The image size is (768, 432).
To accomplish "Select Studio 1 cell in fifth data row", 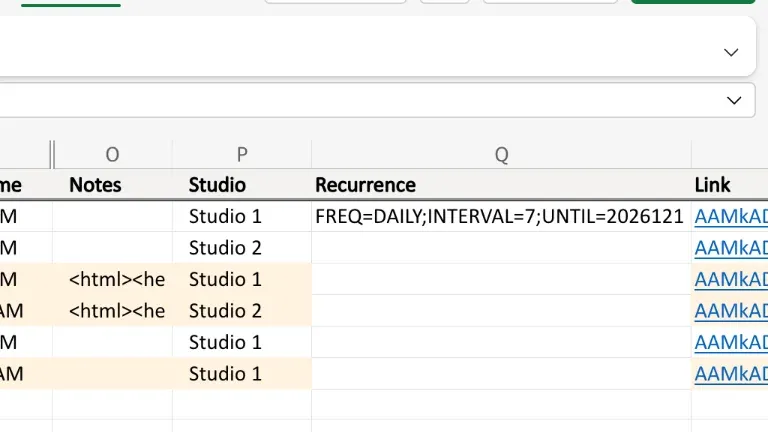I will (242, 342).
